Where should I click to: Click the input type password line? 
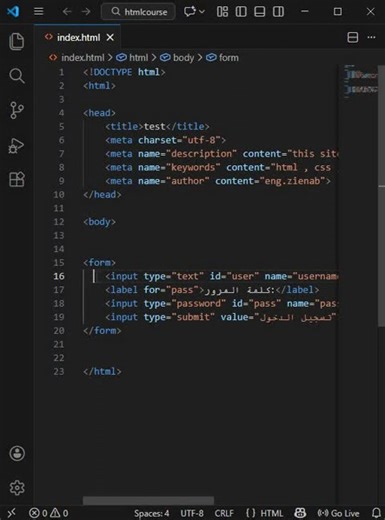[221, 303]
